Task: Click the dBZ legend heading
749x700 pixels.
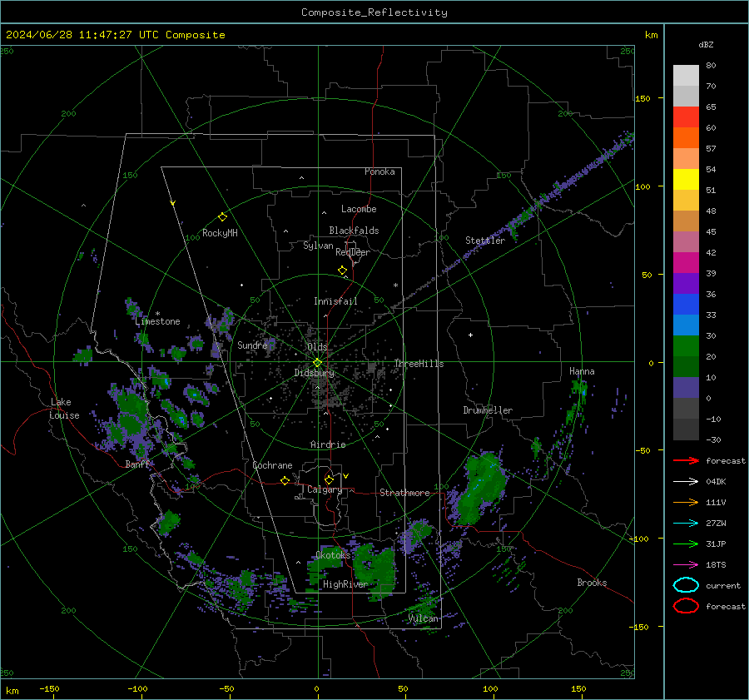Action: click(706, 44)
